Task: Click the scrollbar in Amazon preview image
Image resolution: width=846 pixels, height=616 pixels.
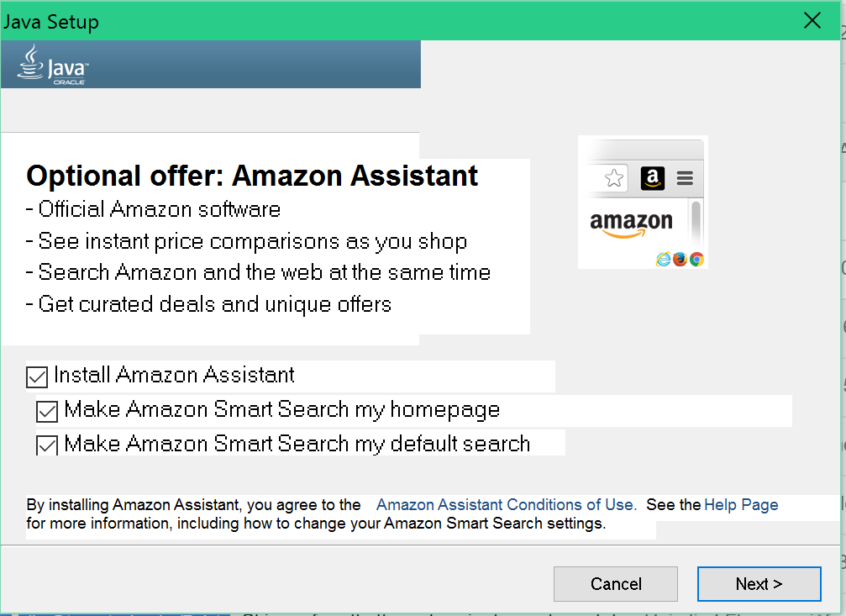Action: (x=696, y=225)
